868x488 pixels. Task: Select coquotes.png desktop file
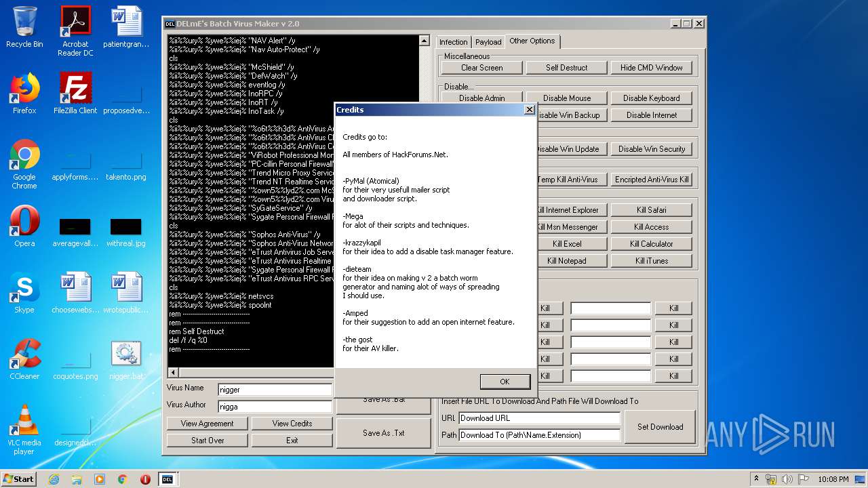75,365
